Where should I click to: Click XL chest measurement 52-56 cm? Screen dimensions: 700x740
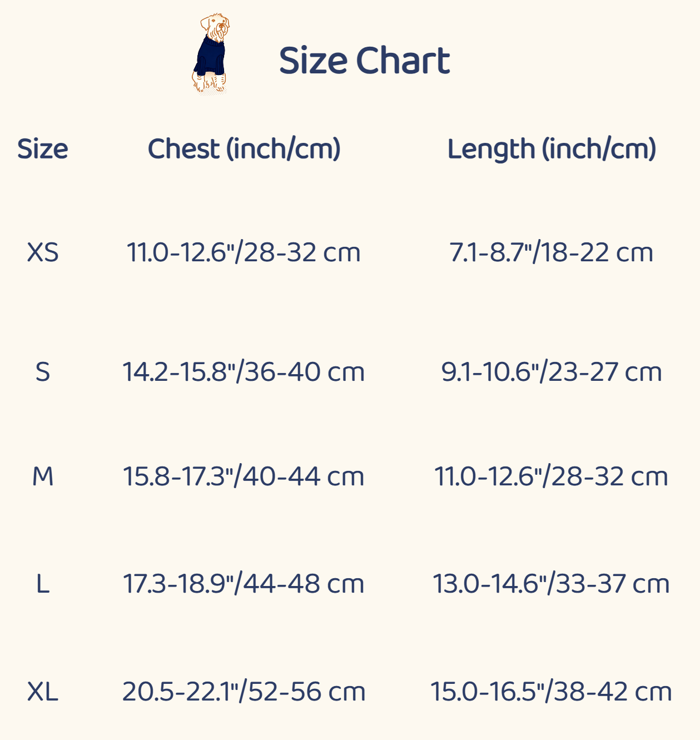click(x=244, y=692)
